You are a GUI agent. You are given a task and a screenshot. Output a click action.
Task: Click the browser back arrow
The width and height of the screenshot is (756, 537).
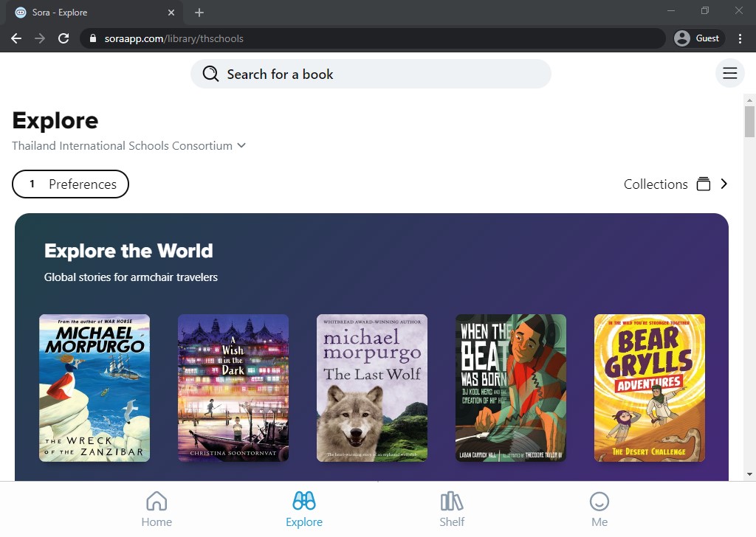point(16,38)
